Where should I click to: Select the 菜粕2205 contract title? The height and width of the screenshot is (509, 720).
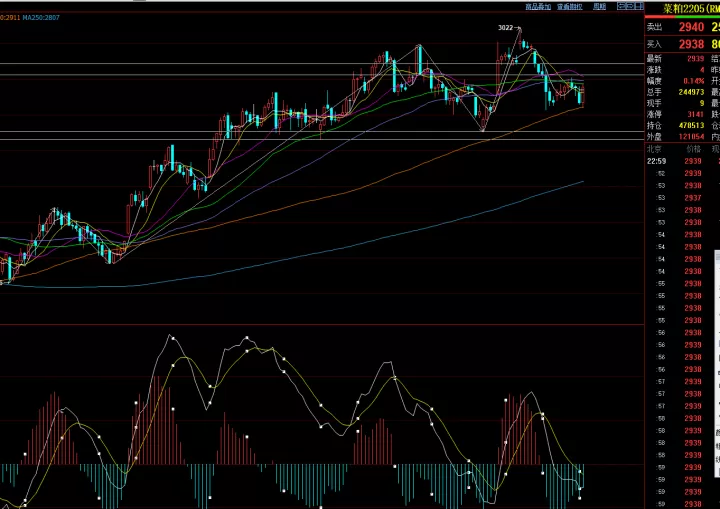[684, 9]
